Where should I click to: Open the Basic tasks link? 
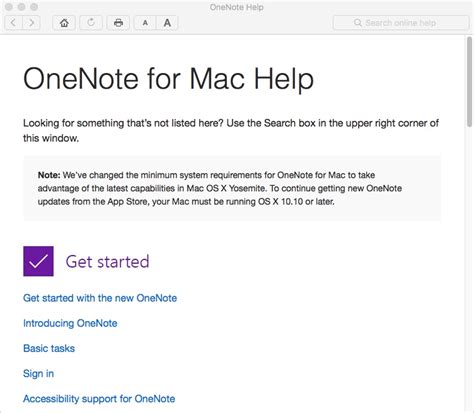tap(49, 348)
